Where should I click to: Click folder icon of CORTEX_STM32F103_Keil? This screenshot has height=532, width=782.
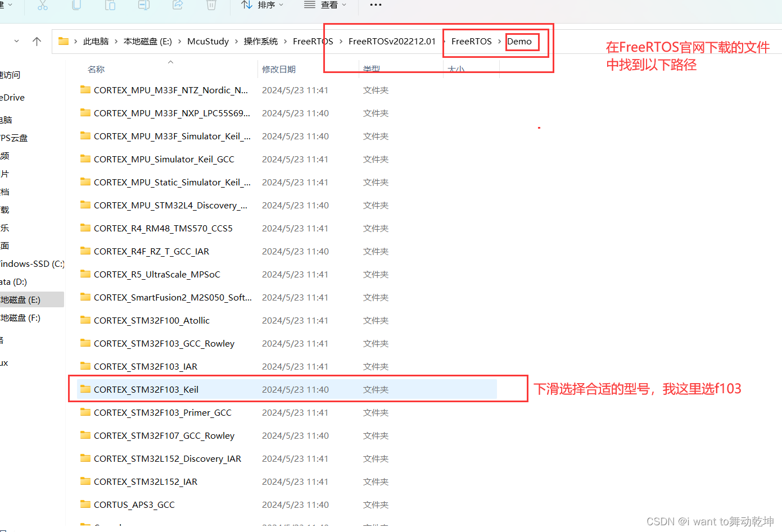(x=85, y=389)
